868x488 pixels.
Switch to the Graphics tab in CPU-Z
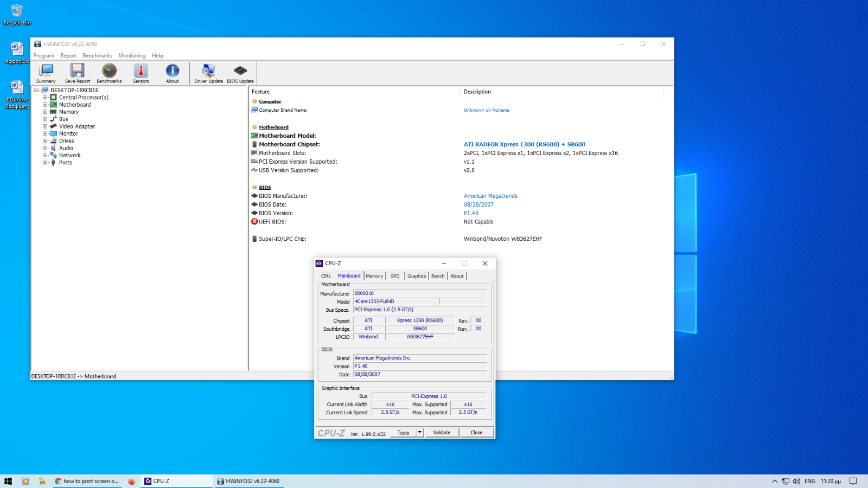click(417, 276)
